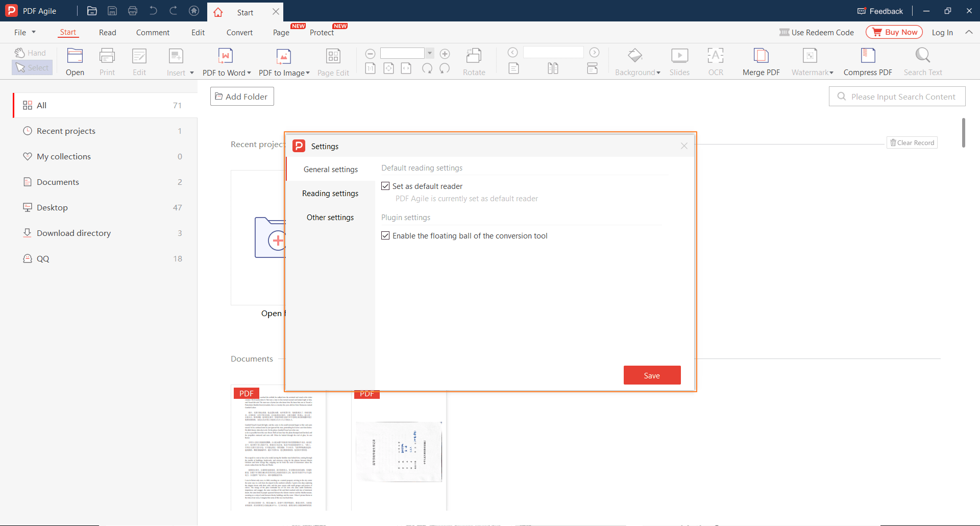The image size is (980, 526).
Task: Click the next page arrow icon
Action: [595, 53]
